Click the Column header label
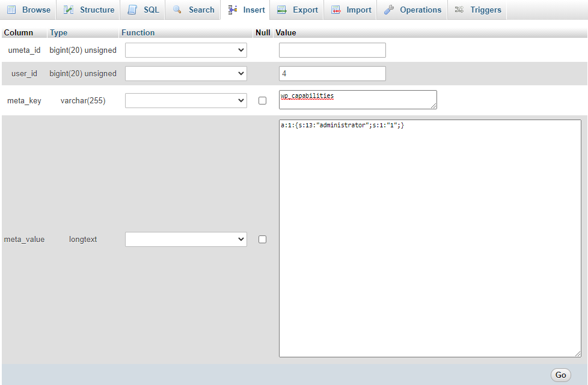This screenshot has width=588, height=385. tap(19, 32)
